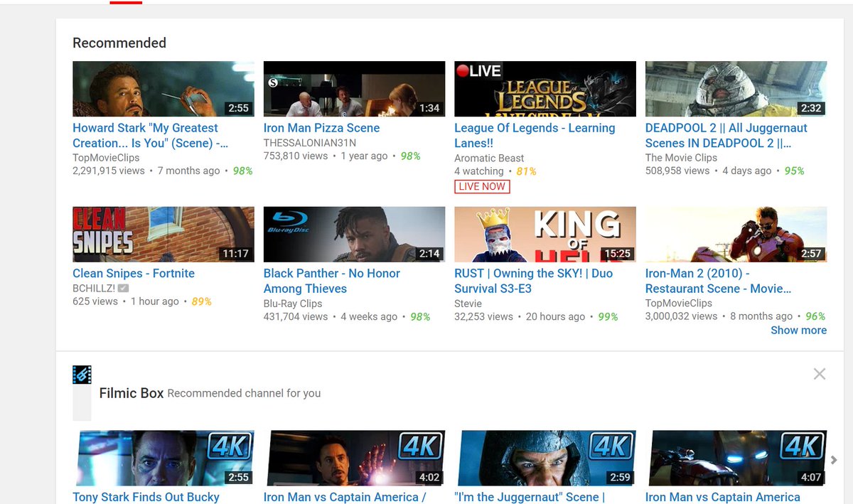This screenshot has width=853, height=504.
Task: Open the Iron-Man 2 restaurant thumbnail
Action: coord(736,235)
